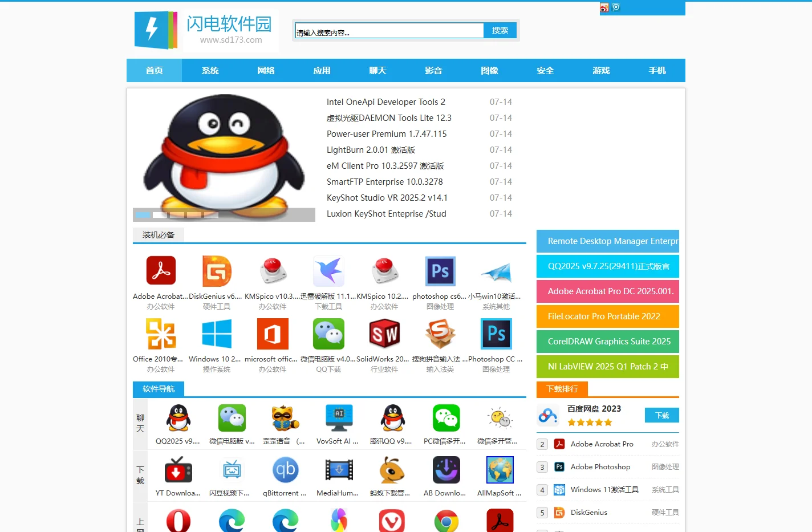
Task: Open the QQ2025 v9.7.25 cyan banner link
Action: [608, 266]
